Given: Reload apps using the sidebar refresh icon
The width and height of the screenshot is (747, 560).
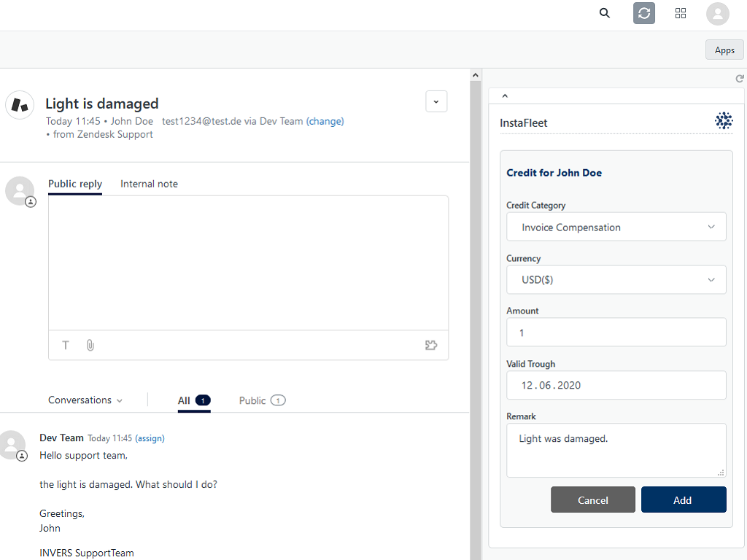Looking at the screenshot, I should [x=739, y=79].
